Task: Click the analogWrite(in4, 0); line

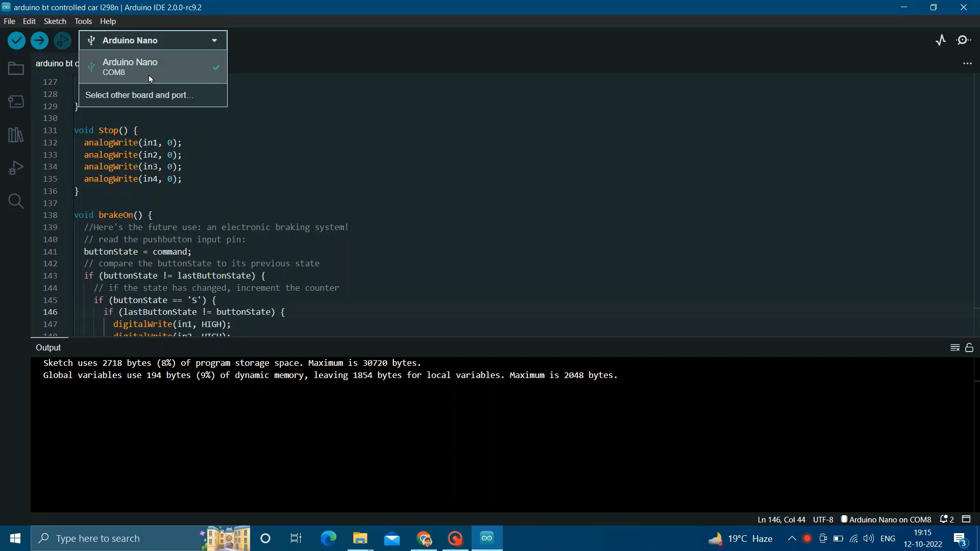Action: pyautogui.click(x=133, y=179)
